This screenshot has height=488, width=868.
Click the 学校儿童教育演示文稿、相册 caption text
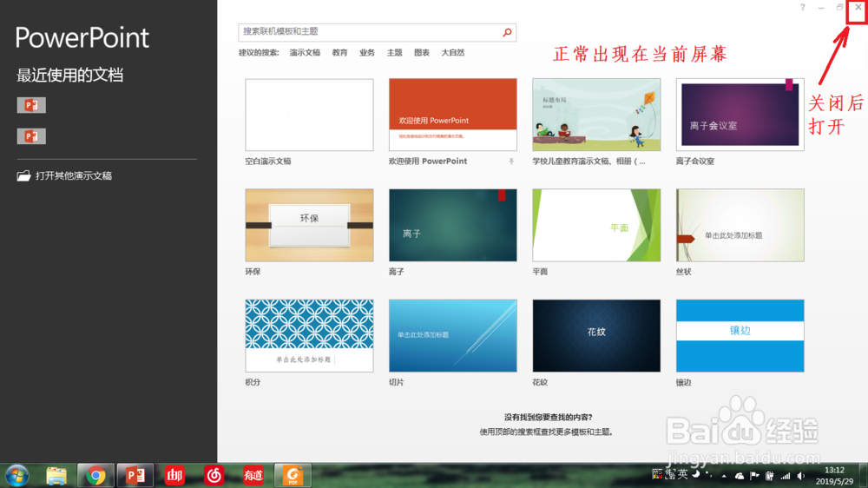(x=589, y=162)
